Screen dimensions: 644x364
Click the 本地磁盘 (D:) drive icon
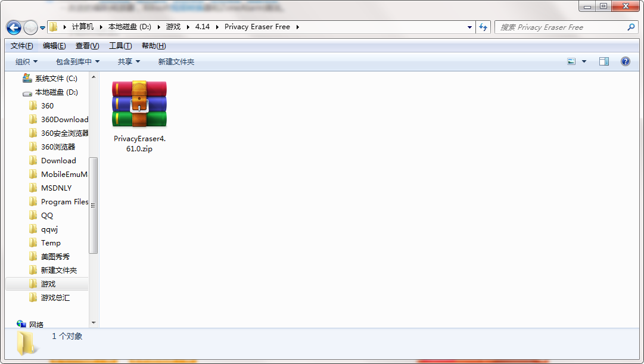point(27,93)
